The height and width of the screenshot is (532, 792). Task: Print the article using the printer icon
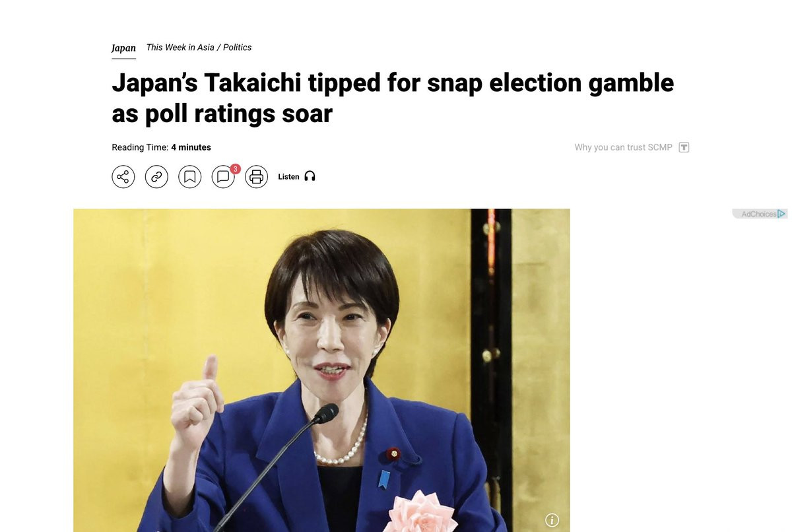(256, 177)
